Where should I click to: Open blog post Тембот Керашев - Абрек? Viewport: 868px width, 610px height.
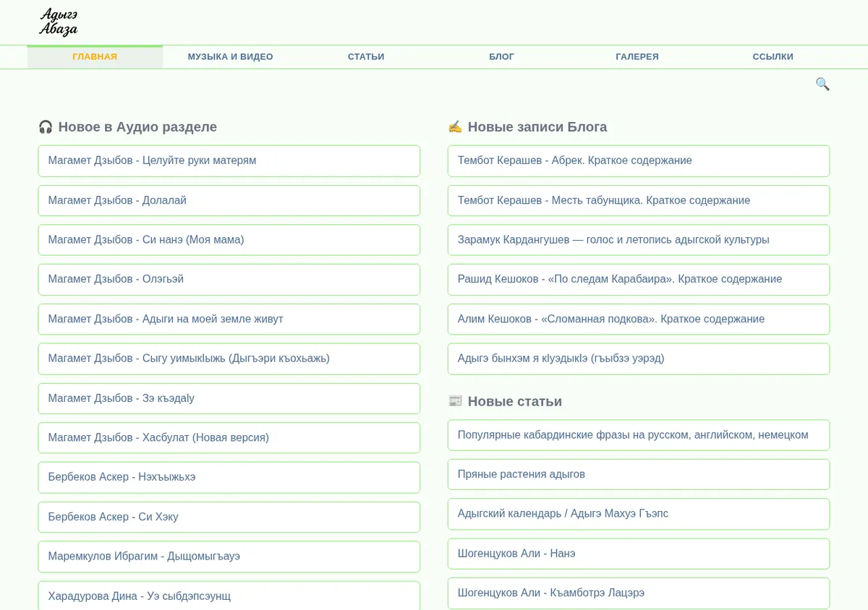point(639,161)
